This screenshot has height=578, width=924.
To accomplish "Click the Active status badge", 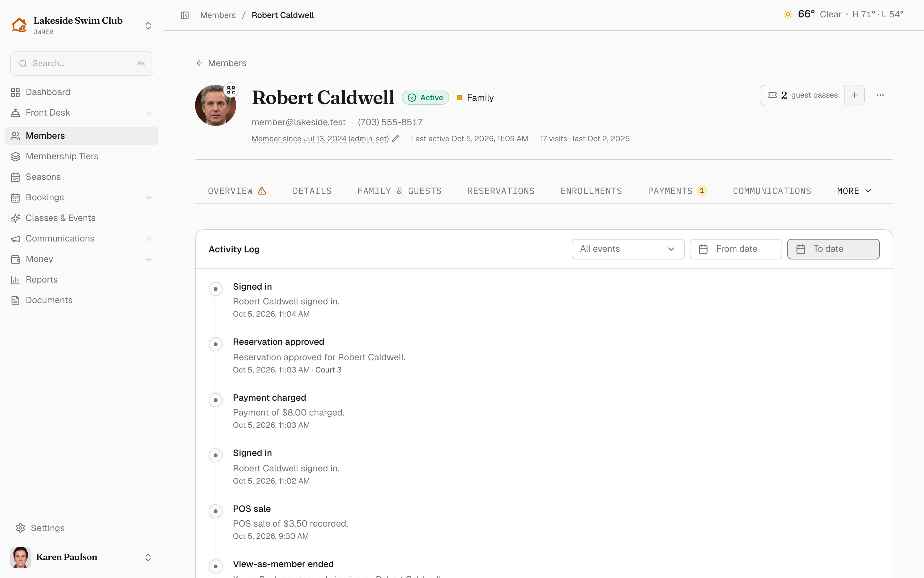I will [x=425, y=98].
